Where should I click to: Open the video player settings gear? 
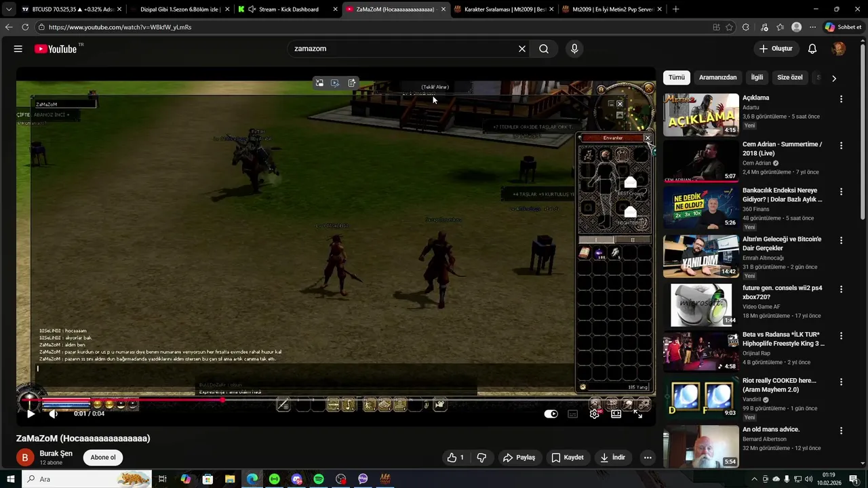pyautogui.click(x=595, y=413)
